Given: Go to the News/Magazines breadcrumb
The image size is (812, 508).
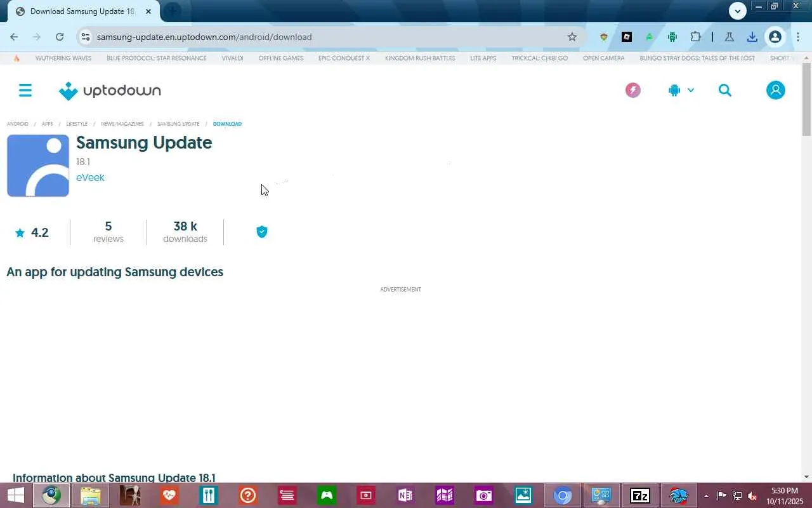Looking at the screenshot, I should pyautogui.click(x=122, y=124).
